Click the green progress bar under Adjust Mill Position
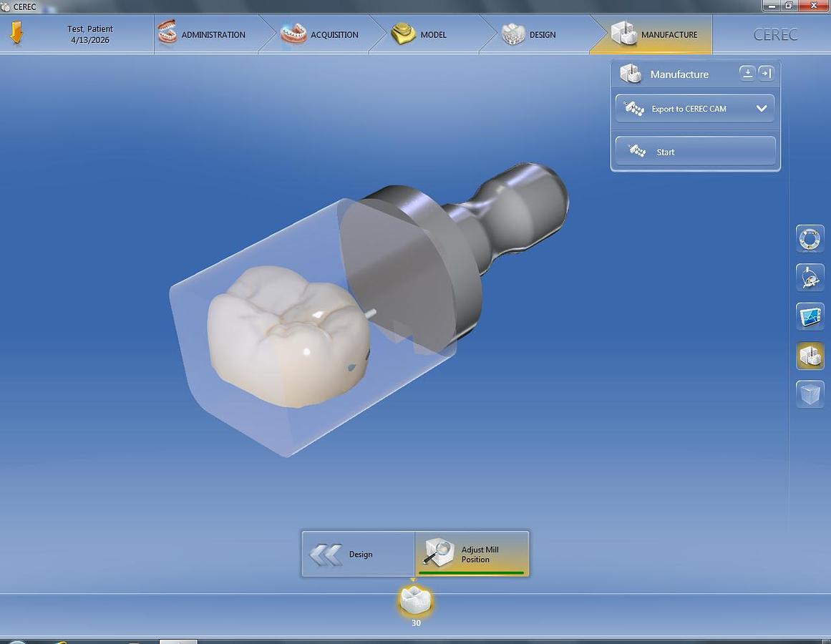This screenshot has height=644, width=831. coord(472,572)
